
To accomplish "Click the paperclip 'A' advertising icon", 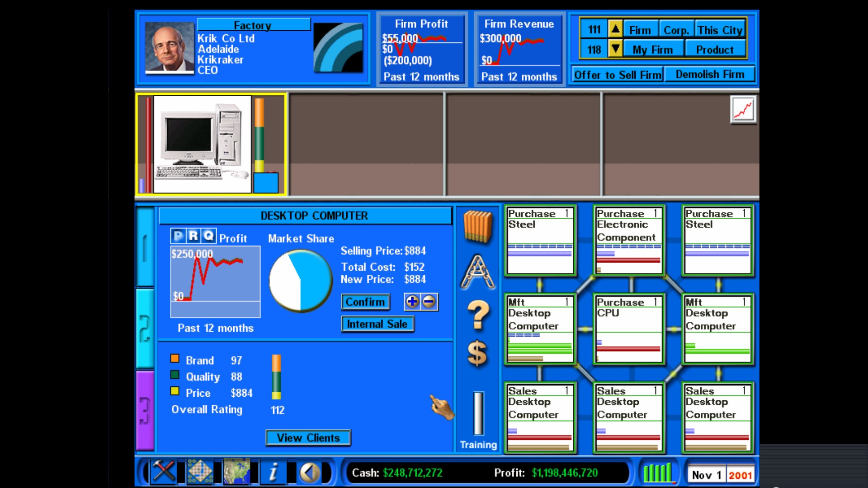I will coord(477,272).
